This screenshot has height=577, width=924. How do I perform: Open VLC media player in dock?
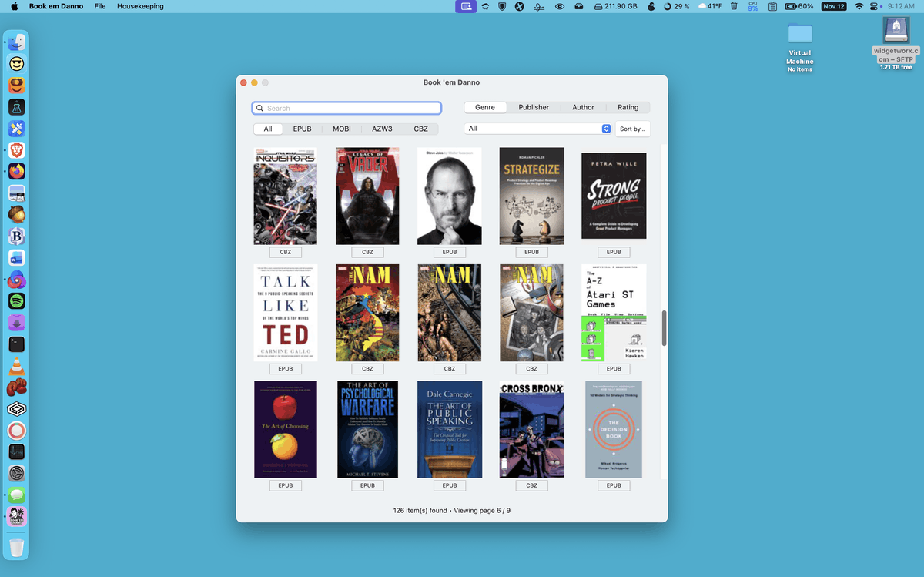point(17,366)
